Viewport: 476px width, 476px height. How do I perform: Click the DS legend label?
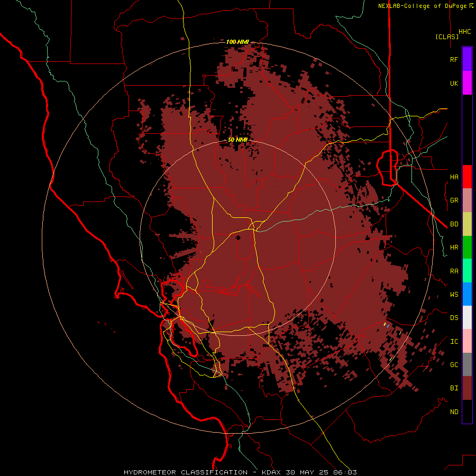454,317
